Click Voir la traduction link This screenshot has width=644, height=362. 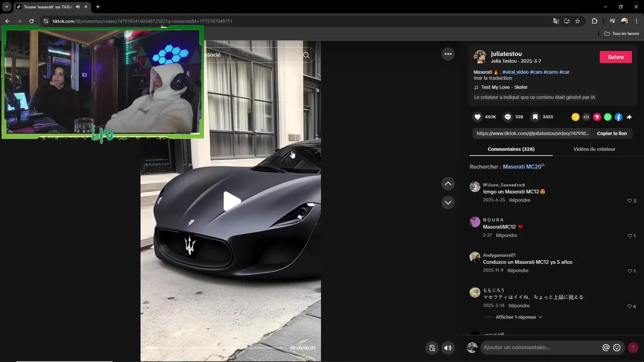[x=493, y=78]
